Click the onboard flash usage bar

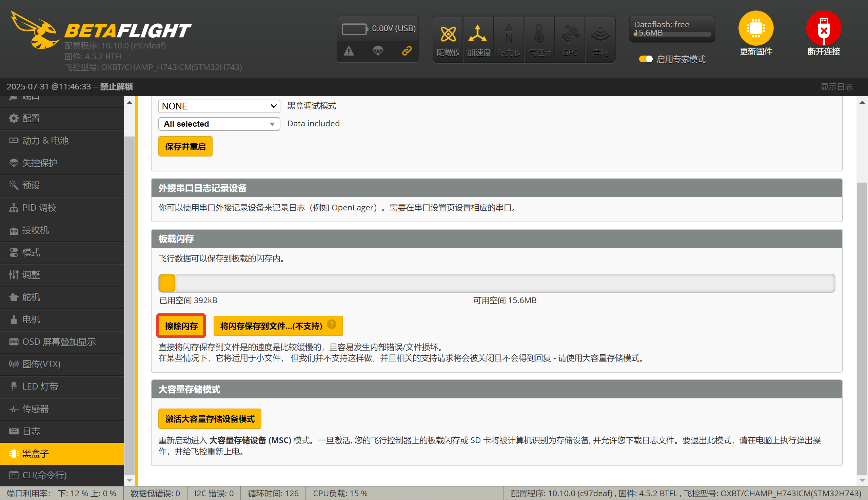click(x=496, y=283)
